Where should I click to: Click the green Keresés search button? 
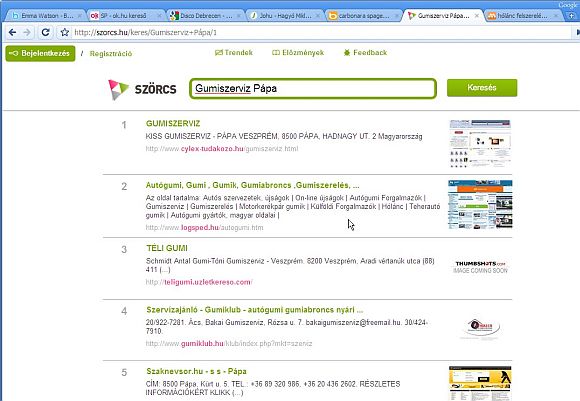pyautogui.click(x=482, y=88)
